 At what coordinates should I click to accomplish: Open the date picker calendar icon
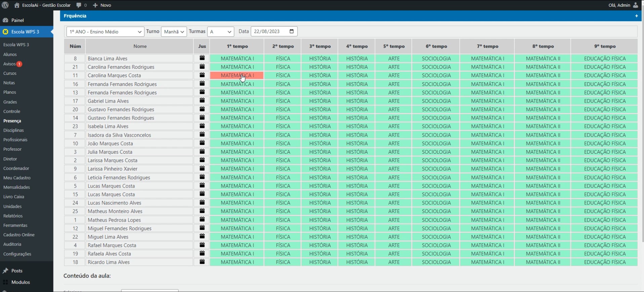click(291, 31)
